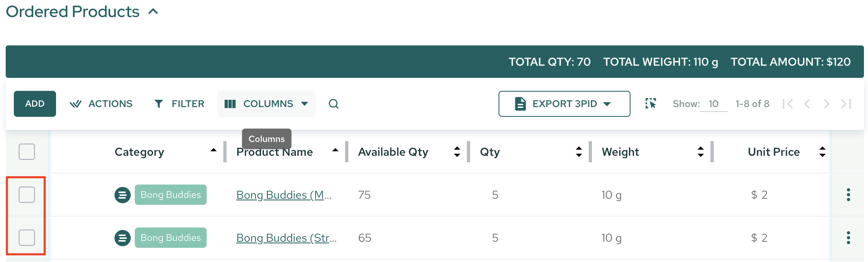Go to first page icon

(788, 104)
